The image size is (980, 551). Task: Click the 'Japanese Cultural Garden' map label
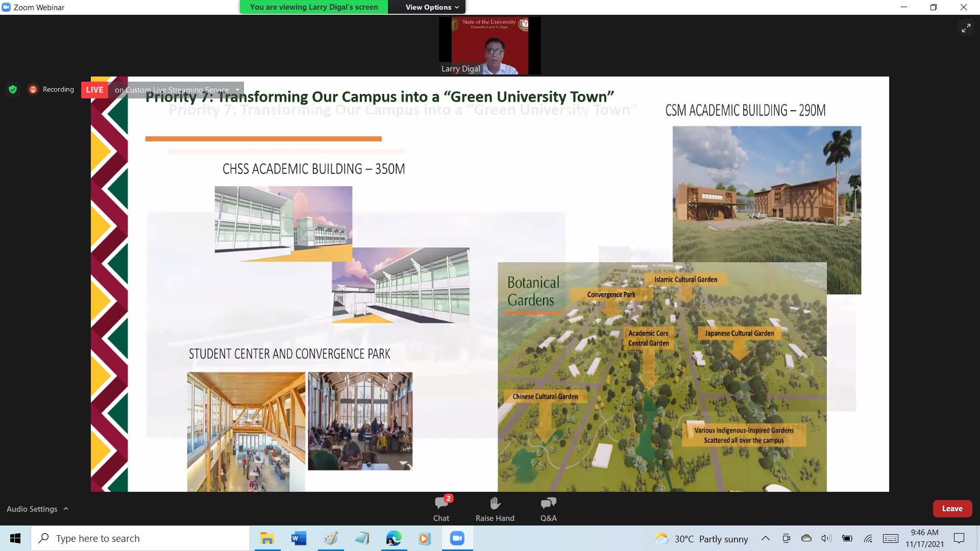click(739, 333)
